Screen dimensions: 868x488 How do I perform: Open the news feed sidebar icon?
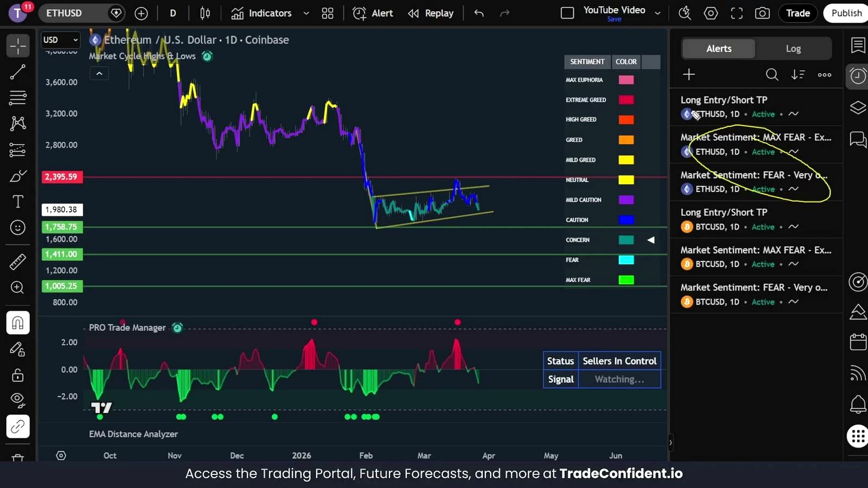[858, 373]
